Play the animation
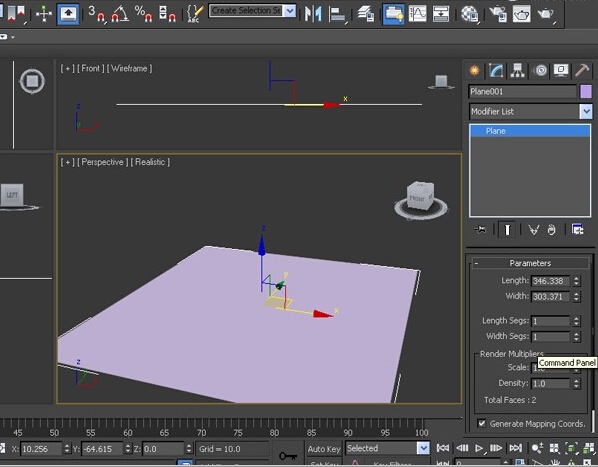The height and width of the screenshot is (467, 598). [479, 448]
